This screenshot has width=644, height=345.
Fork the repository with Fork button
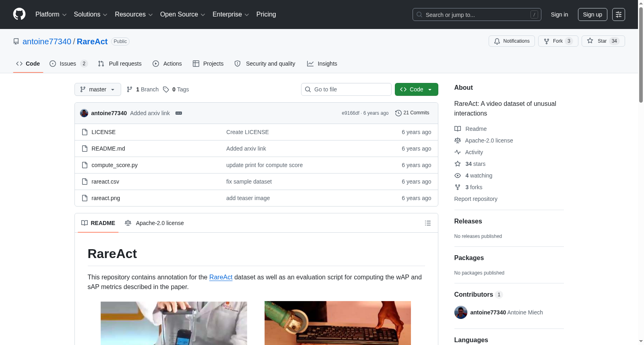click(x=558, y=41)
